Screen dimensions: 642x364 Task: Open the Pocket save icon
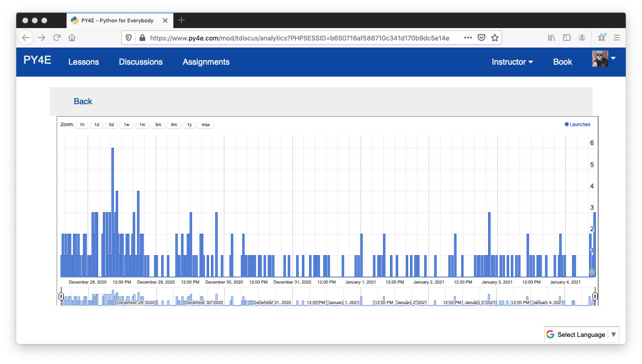pos(481,38)
